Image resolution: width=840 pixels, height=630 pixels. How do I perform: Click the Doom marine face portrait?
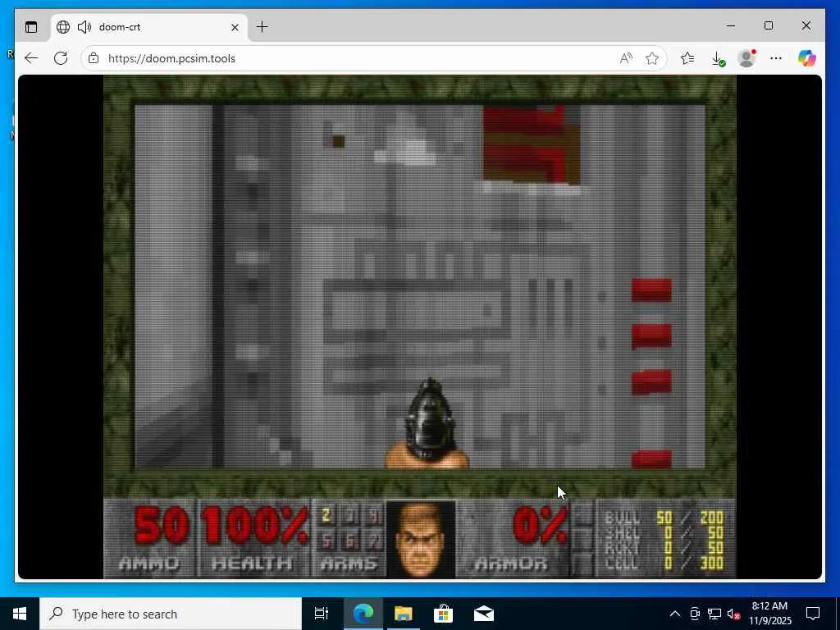421,539
